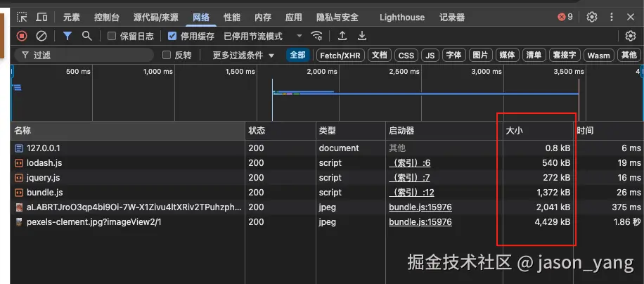Sort by the 大小 column header
This screenshot has width=644, height=284.
tap(538, 131)
